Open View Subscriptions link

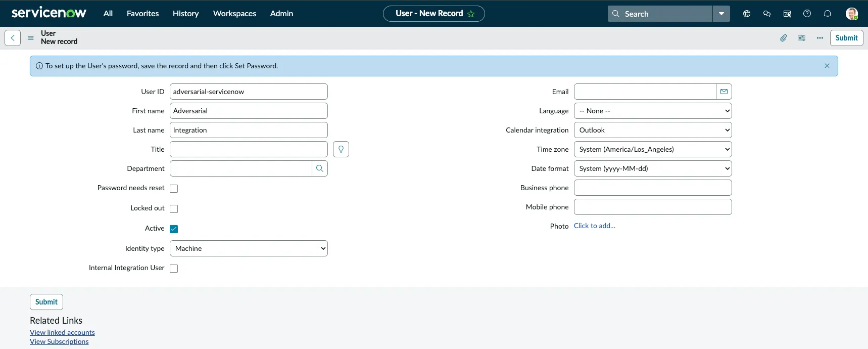pyautogui.click(x=59, y=341)
